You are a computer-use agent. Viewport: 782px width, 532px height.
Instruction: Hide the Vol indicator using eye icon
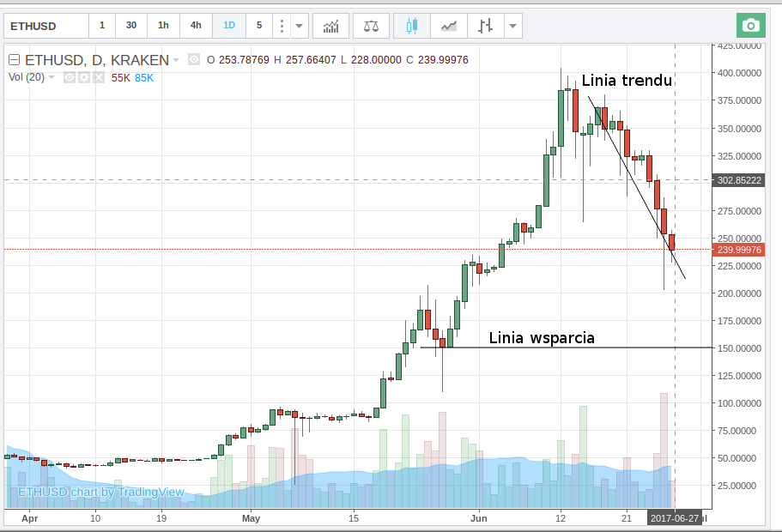tap(69, 78)
